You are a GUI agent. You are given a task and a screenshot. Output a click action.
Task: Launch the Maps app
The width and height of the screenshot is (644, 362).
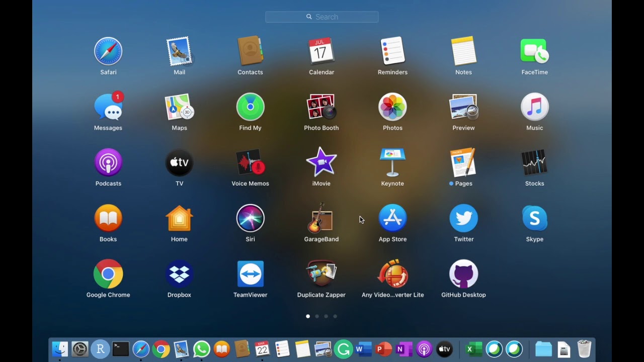[x=180, y=107]
